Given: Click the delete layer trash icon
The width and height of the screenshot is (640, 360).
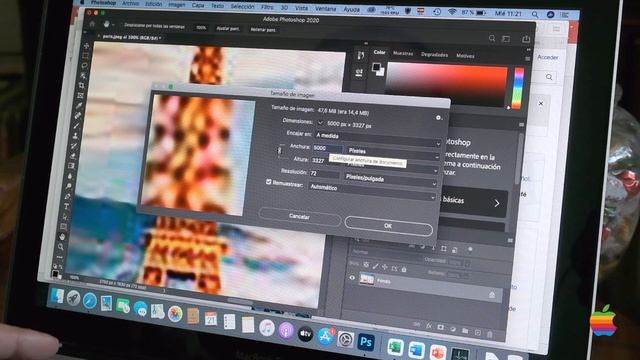Looking at the screenshot, I should coord(489,334).
